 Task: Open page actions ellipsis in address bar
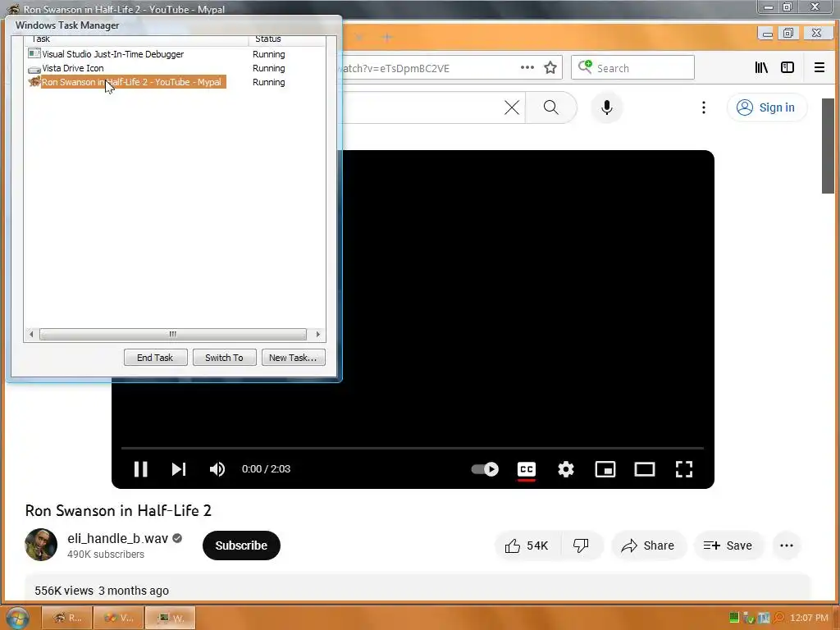point(527,67)
